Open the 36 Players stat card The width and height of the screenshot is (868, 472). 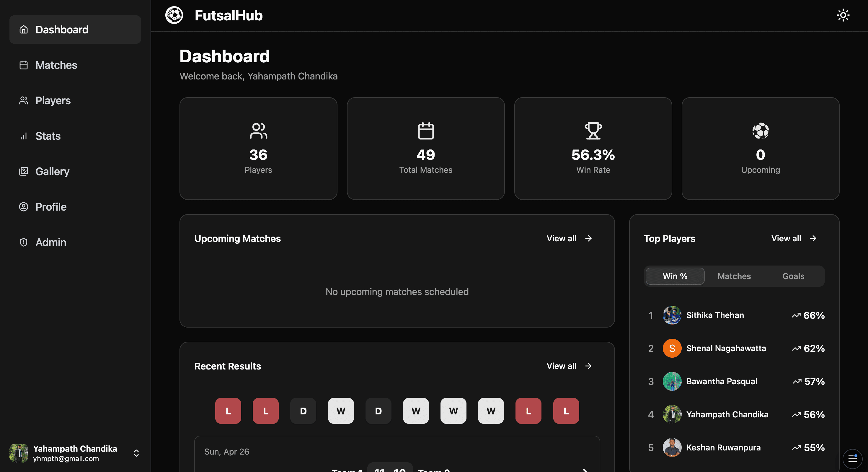pyautogui.click(x=258, y=148)
